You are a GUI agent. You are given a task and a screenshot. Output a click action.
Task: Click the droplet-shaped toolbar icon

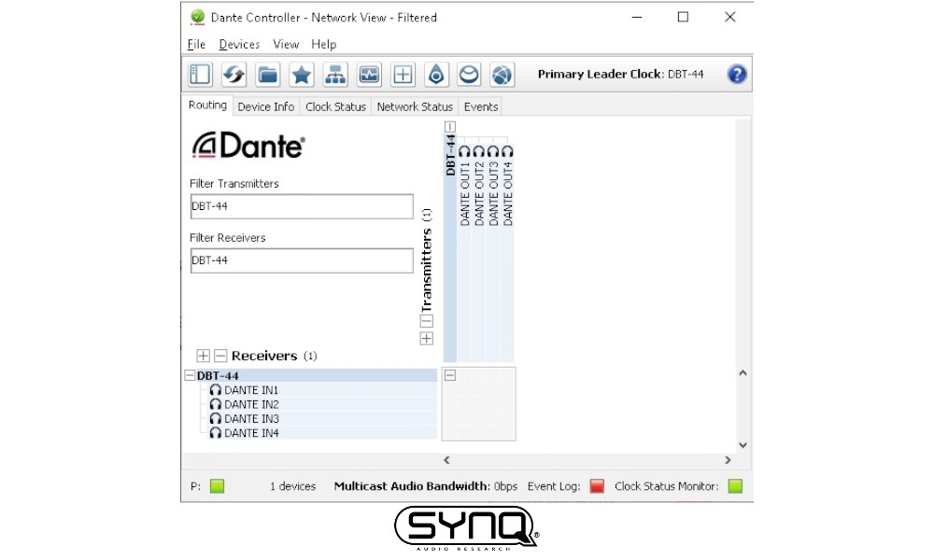pyautogui.click(x=436, y=75)
